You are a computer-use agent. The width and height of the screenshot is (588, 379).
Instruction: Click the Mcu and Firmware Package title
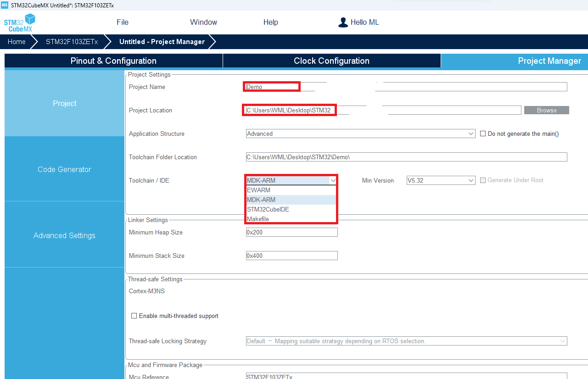pyautogui.click(x=165, y=365)
